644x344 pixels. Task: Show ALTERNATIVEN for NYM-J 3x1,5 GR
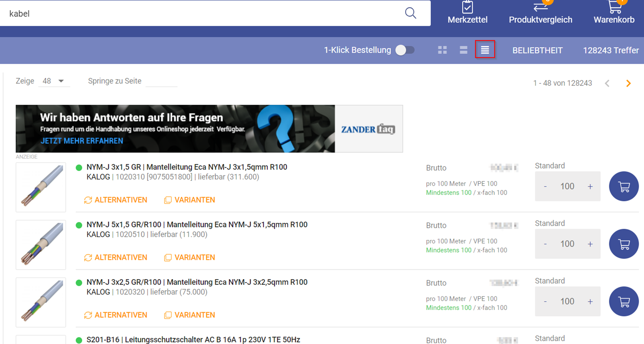click(116, 200)
